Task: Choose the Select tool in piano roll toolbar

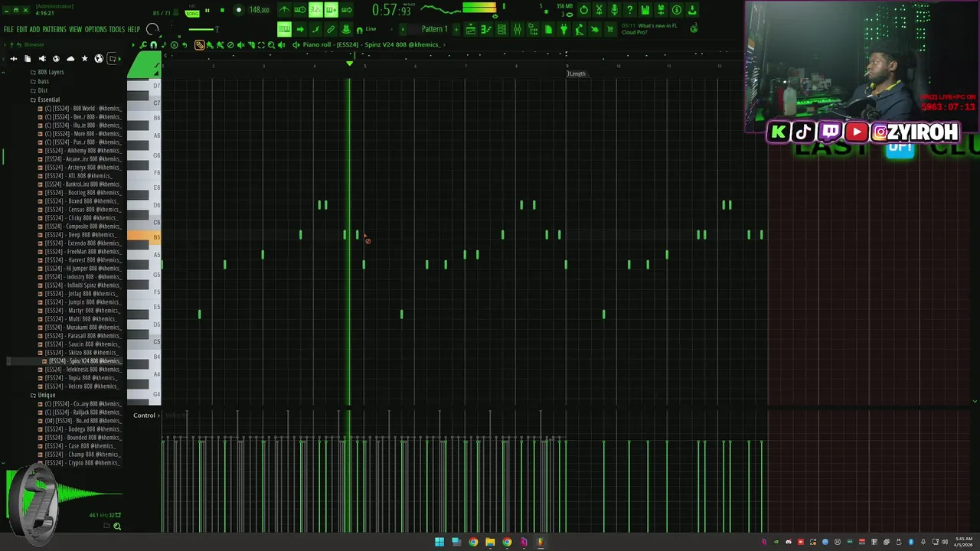Action: (261, 45)
